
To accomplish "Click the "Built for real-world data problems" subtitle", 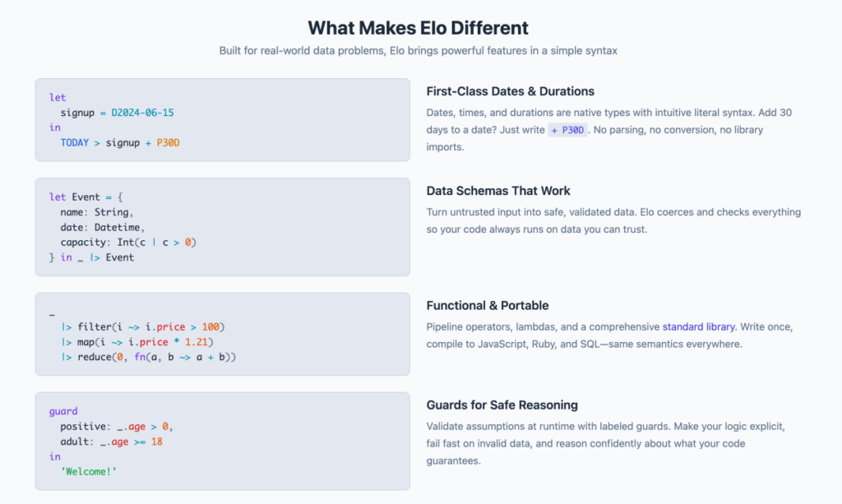I will (x=418, y=51).
